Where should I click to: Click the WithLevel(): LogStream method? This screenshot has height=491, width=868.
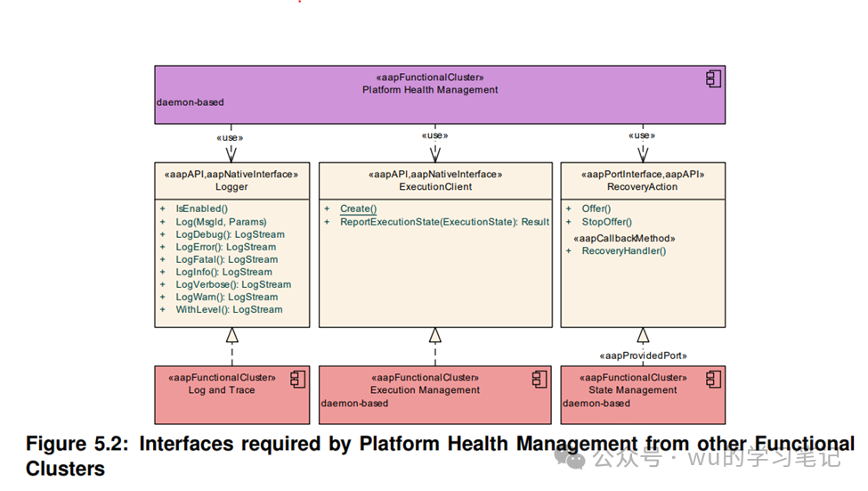[229, 309]
